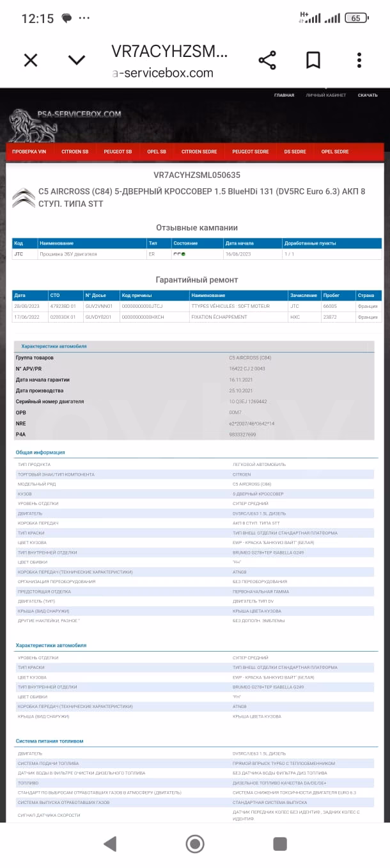390x868 pixels.
Task: Tap the a-servicebox.com address text
Action: [x=163, y=73]
